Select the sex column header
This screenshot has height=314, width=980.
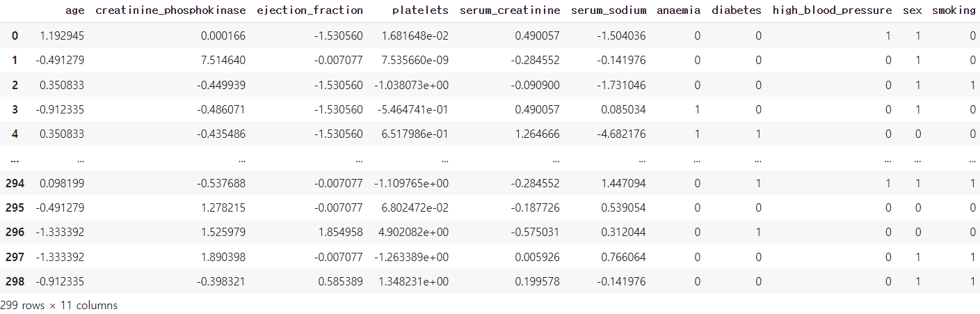tap(911, 10)
